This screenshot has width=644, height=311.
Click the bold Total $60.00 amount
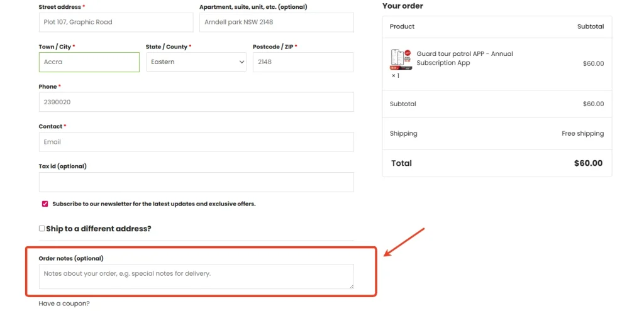pyautogui.click(x=588, y=163)
